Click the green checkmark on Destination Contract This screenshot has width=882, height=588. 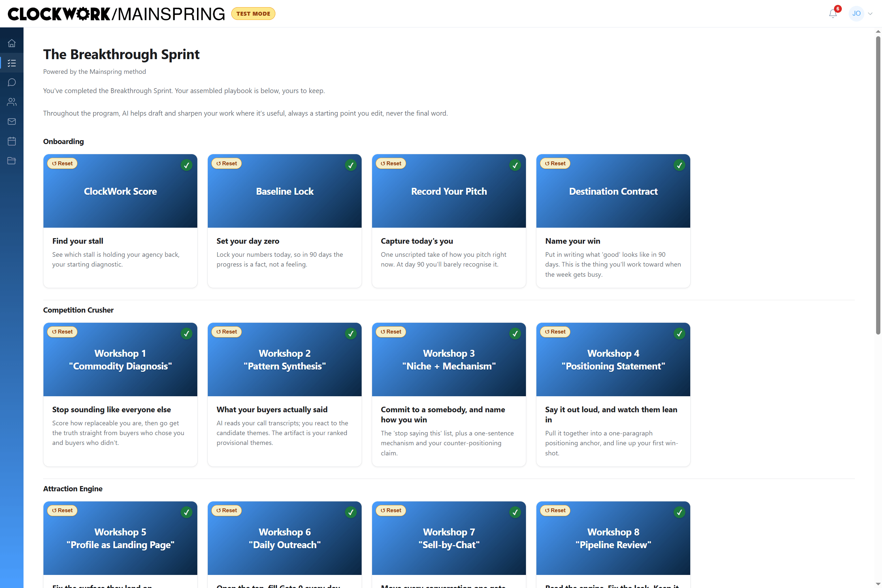[x=679, y=165]
